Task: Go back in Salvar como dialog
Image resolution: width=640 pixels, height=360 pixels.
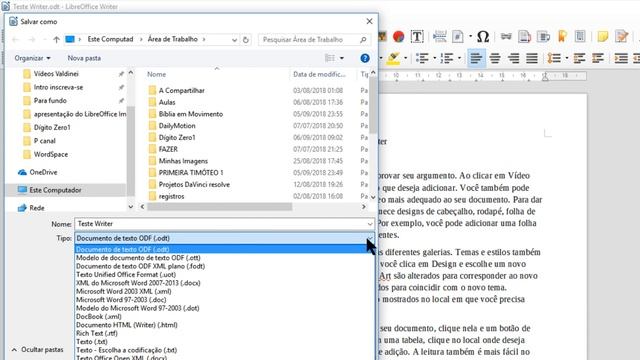Action: tap(16, 40)
